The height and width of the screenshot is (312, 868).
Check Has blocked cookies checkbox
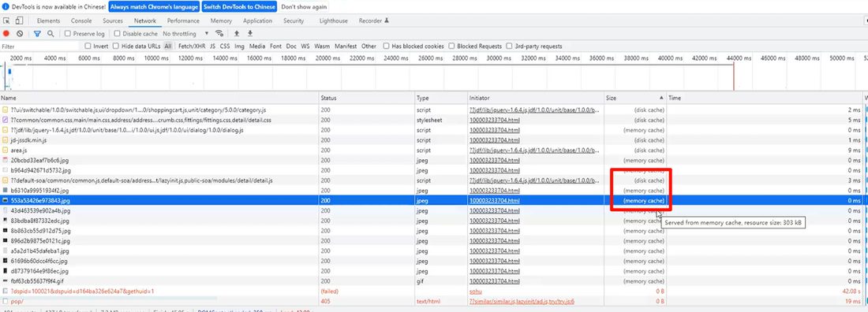tap(386, 46)
